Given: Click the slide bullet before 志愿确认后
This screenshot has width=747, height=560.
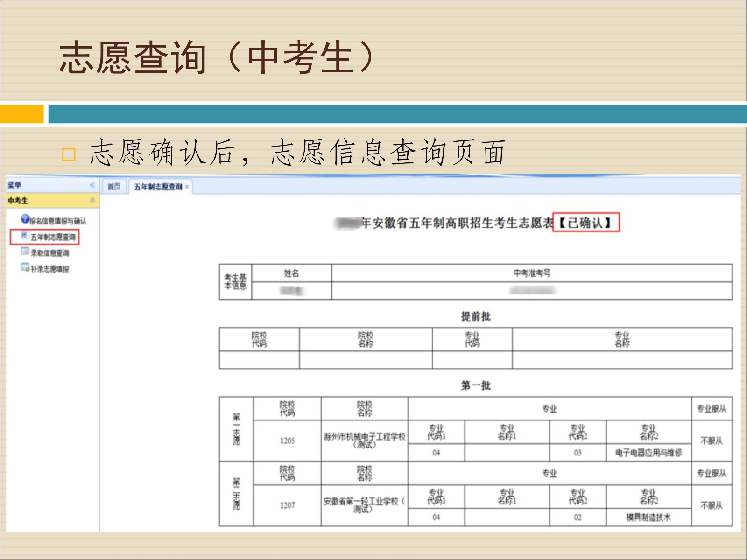Looking at the screenshot, I should coord(69,154).
